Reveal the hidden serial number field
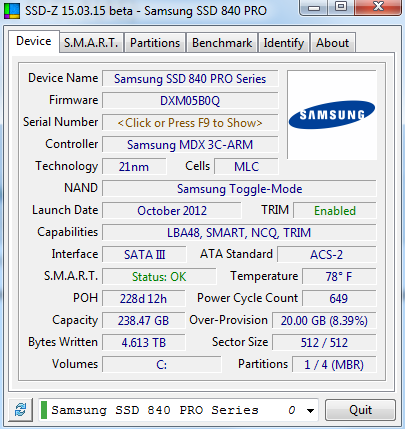 point(190,123)
